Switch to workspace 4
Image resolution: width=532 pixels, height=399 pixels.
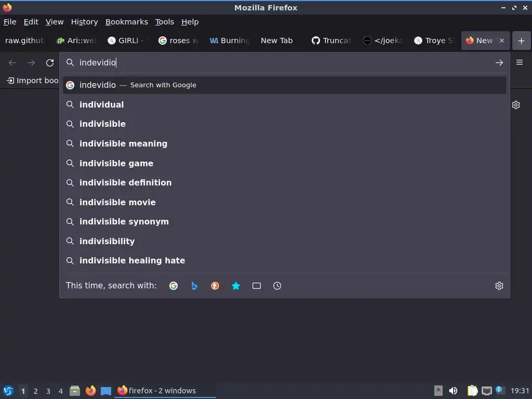61,391
